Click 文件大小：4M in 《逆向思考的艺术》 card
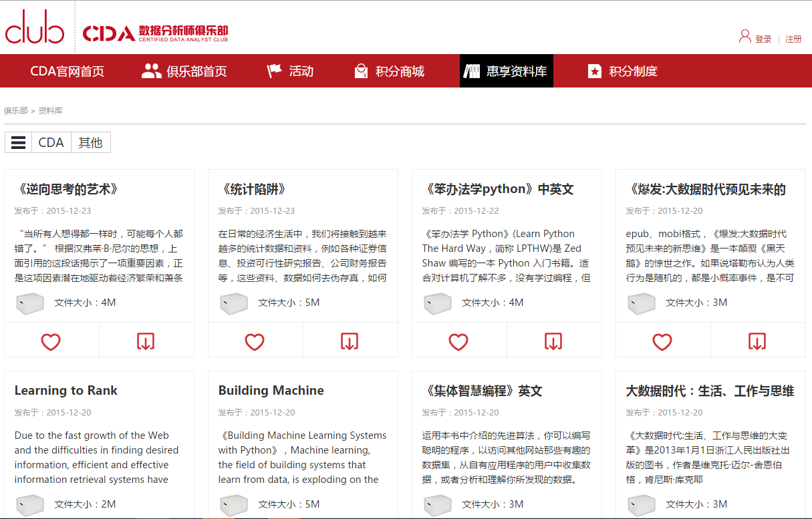 tap(85, 303)
